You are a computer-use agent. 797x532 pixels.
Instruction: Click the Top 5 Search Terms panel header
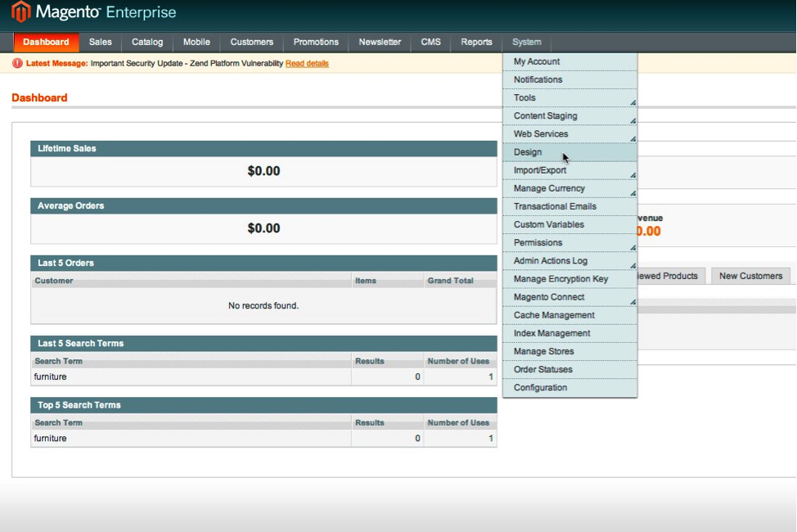tap(263, 405)
